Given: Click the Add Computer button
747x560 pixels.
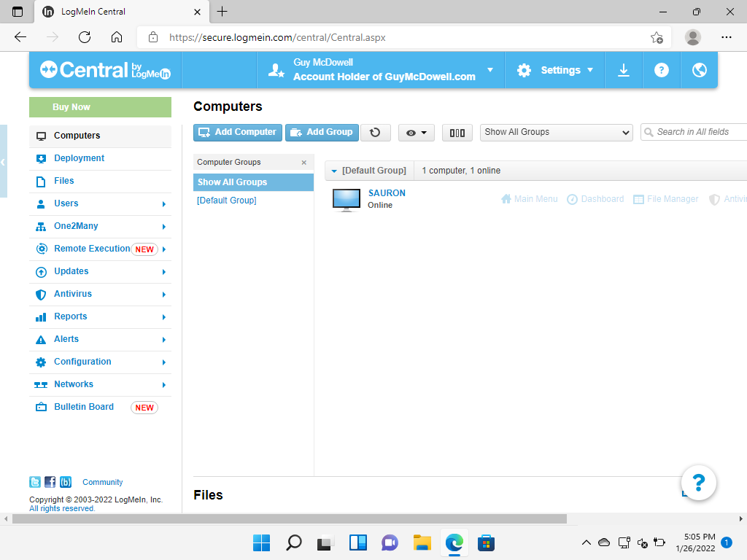Looking at the screenshot, I should pos(237,132).
